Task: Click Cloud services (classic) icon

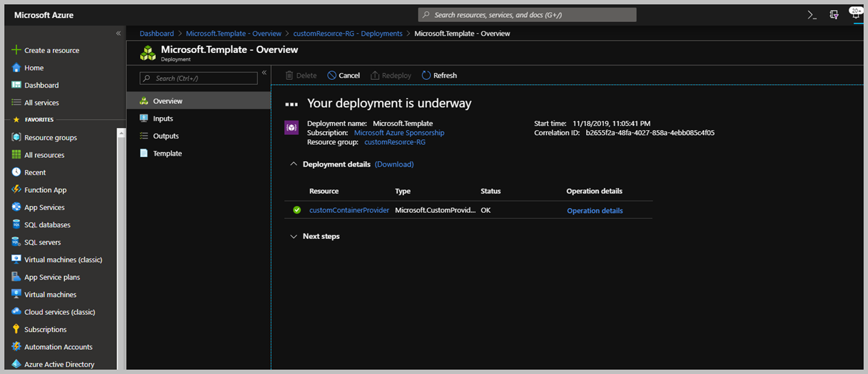Action: [x=17, y=312]
